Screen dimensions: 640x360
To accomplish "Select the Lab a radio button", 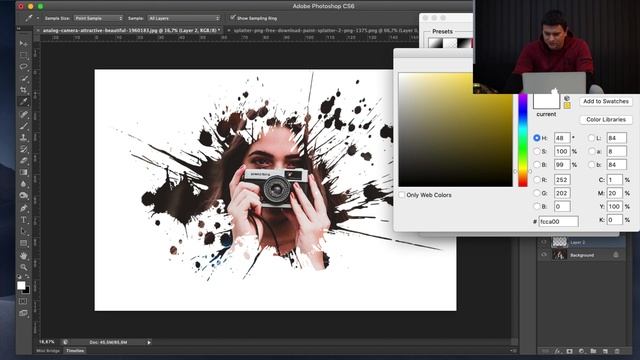I will tap(591, 151).
